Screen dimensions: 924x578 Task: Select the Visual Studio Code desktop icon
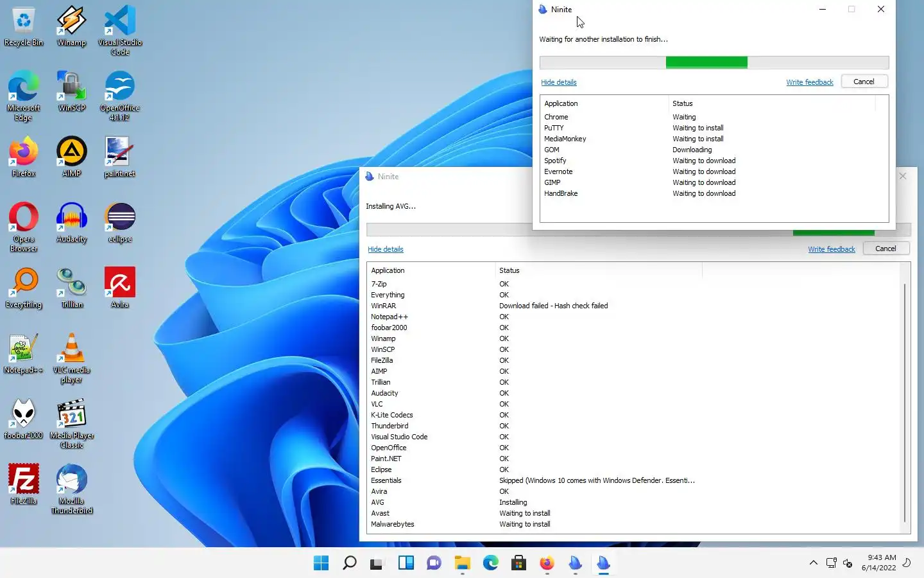(x=120, y=31)
